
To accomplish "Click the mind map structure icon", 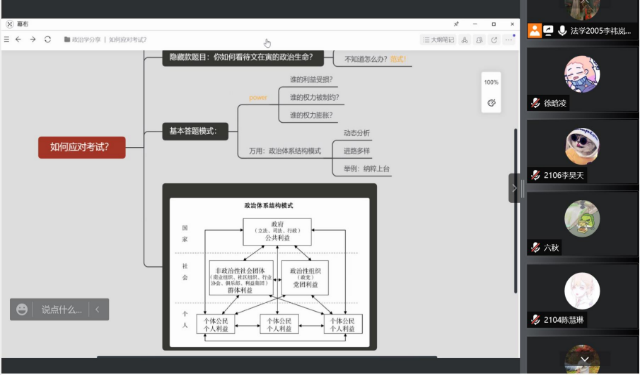I will click(464, 40).
